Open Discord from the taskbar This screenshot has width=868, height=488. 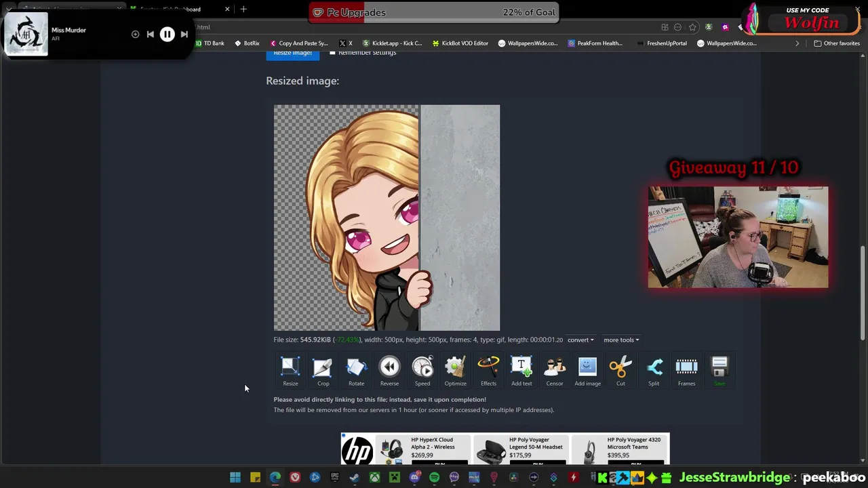414,477
